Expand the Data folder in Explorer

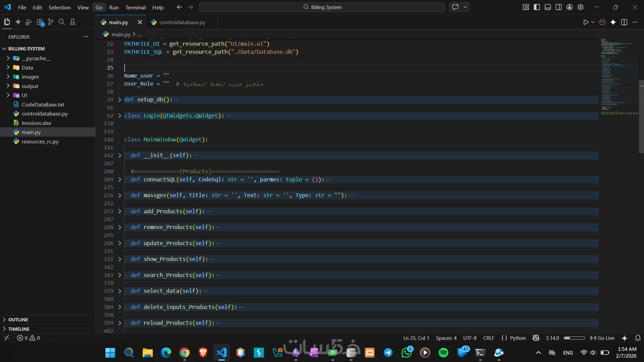pyautogui.click(x=27, y=67)
